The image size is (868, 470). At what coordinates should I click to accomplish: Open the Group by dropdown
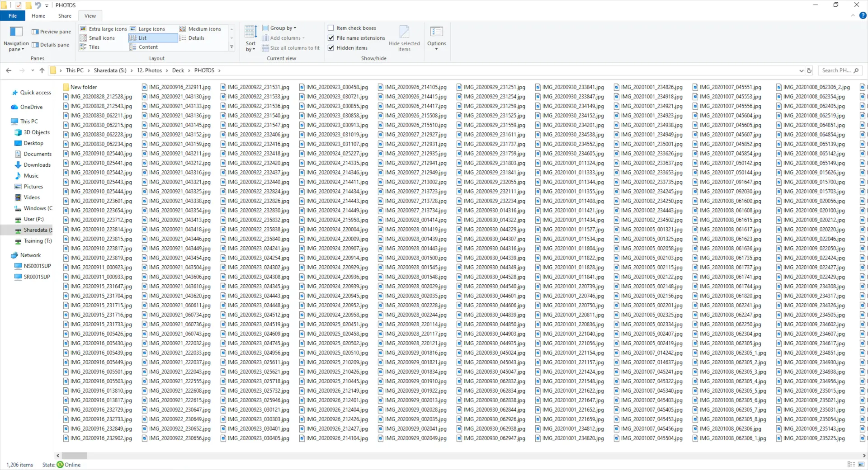[x=279, y=28]
